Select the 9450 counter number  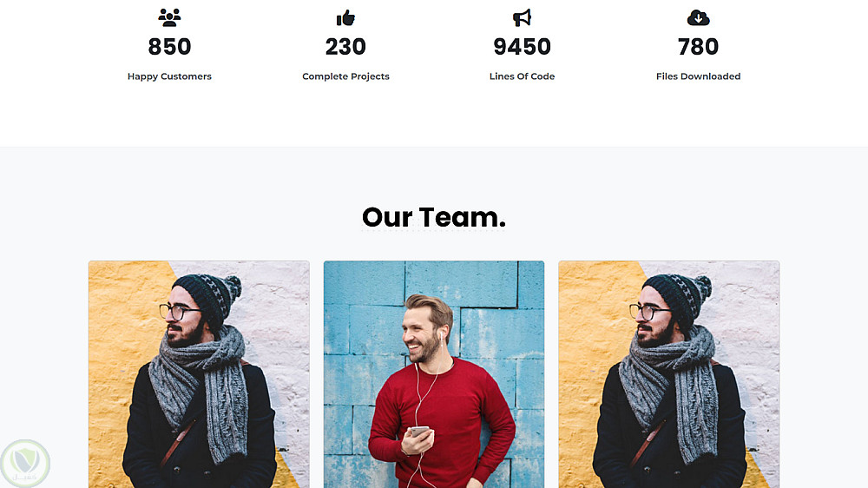522,47
